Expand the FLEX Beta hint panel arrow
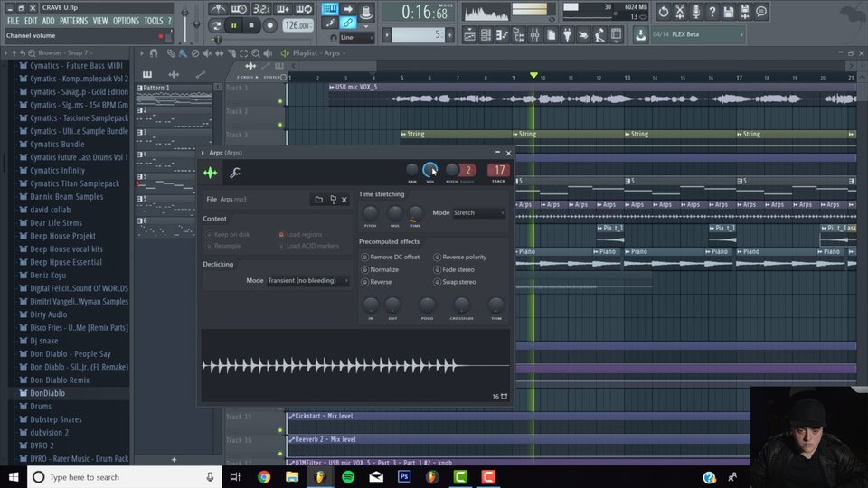The width and height of the screenshot is (868, 488). (x=741, y=34)
